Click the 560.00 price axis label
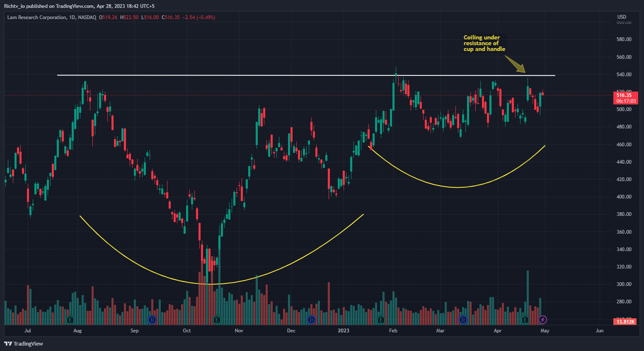644x351 pixels. pos(624,57)
